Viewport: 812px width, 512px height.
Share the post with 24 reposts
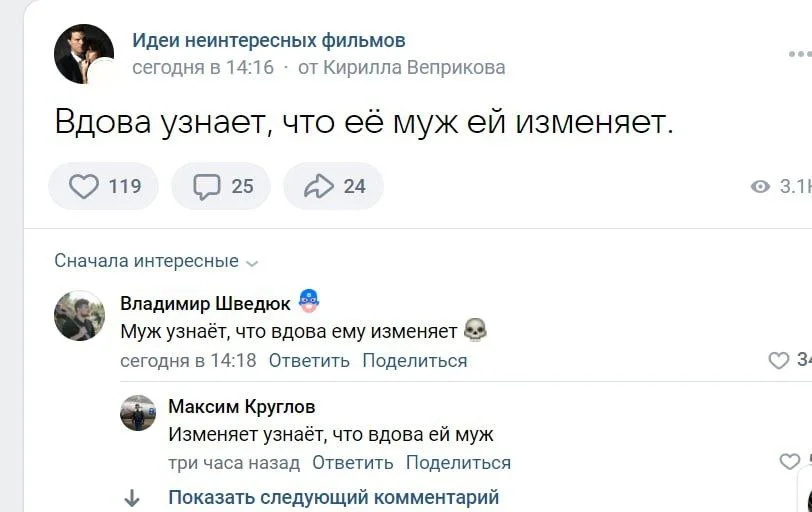click(x=333, y=186)
